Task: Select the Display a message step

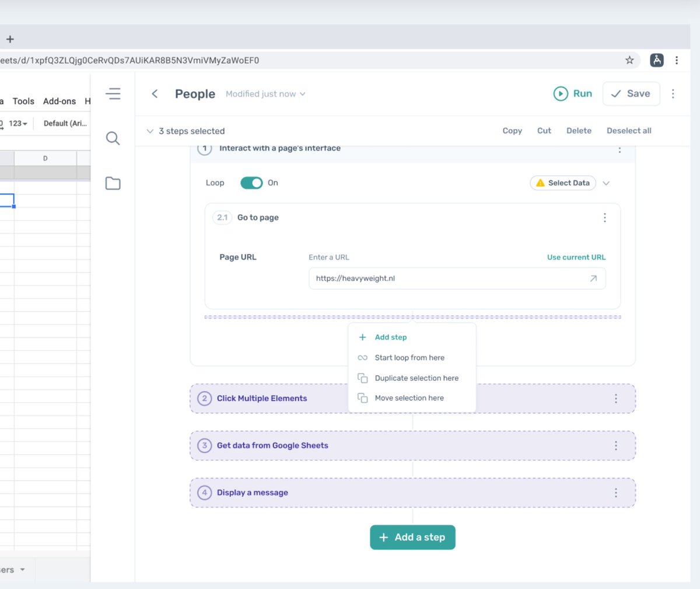Action: click(x=412, y=493)
